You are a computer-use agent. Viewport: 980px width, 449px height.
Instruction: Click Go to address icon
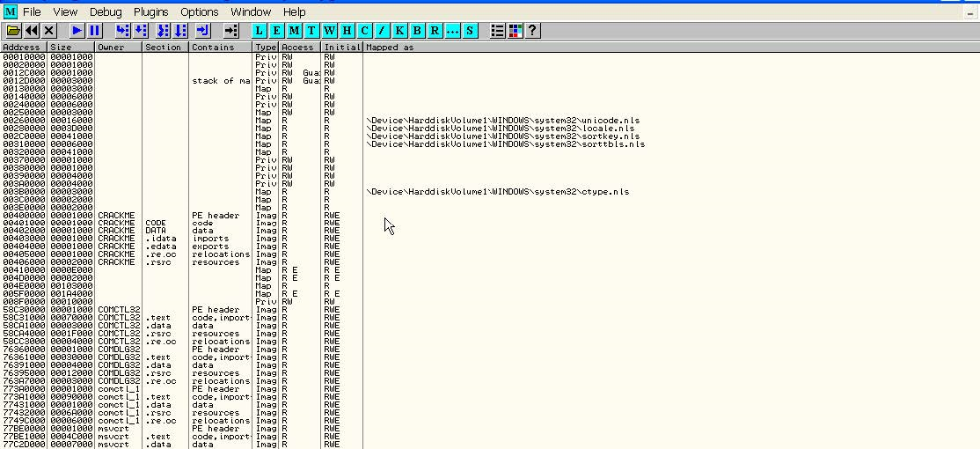(x=230, y=31)
